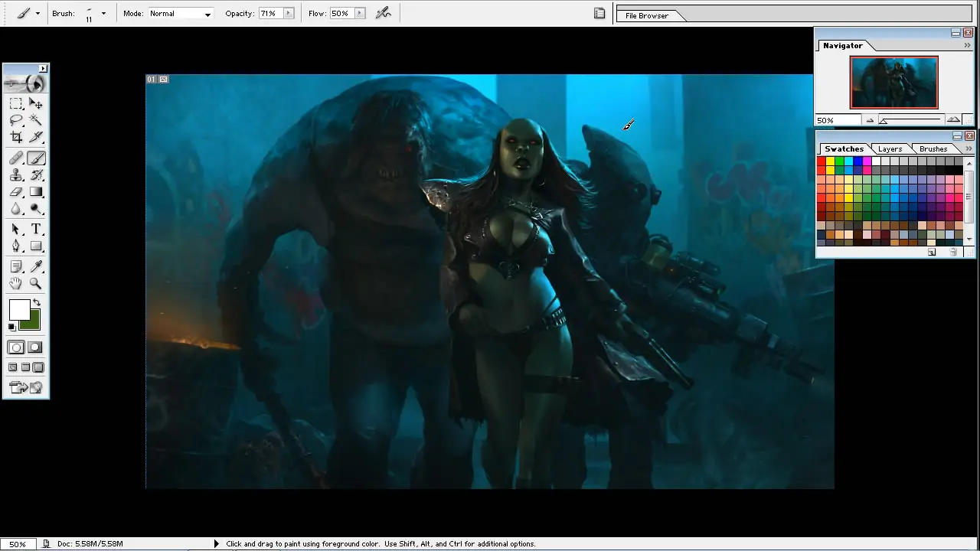Select the Eraser tool
The height and width of the screenshot is (551, 980).
click(16, 192)
